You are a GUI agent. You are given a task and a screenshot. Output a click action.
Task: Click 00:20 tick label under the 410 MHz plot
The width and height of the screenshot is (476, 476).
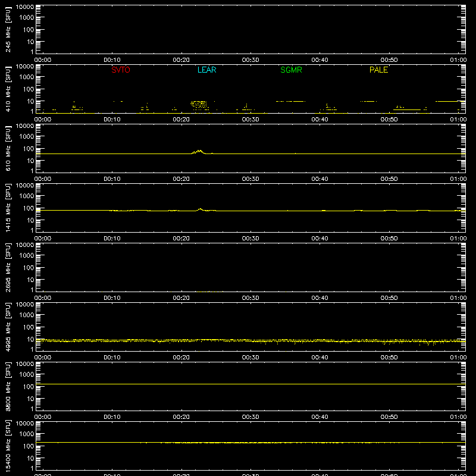[x=181, y=120]
